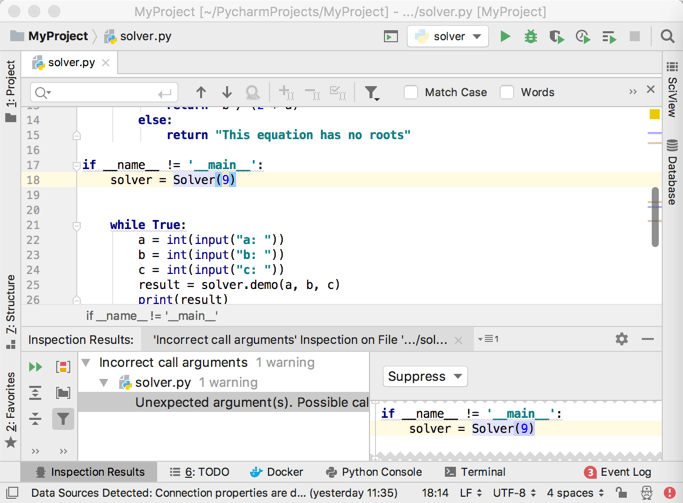Toggle group by severity icon

(x=63, y=367)
